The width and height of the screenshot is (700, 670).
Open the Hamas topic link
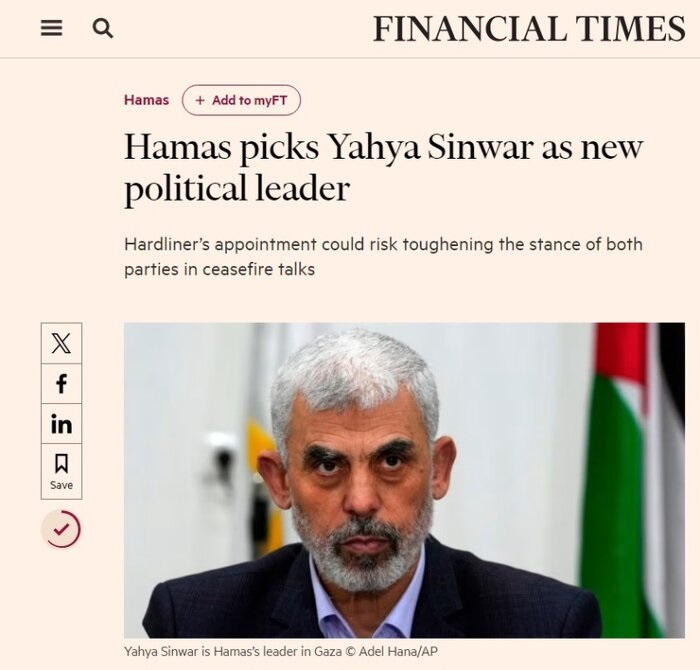[x=146, y=100]
